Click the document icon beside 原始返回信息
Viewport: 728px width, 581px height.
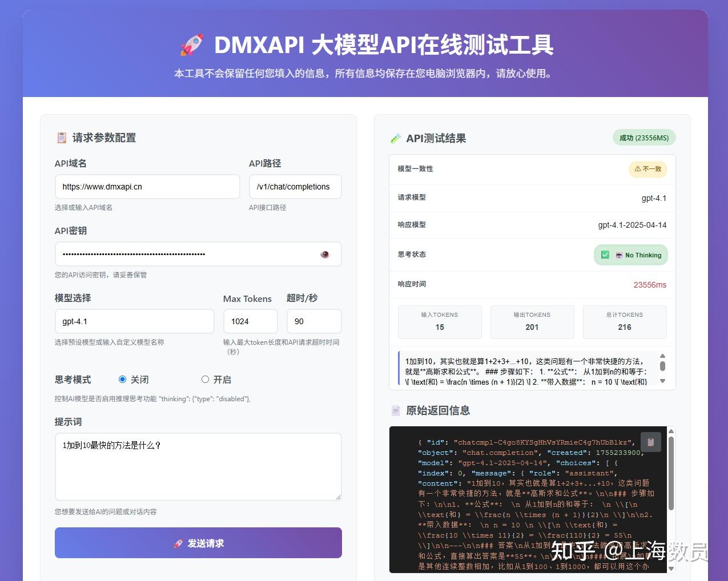coord(396,410)
